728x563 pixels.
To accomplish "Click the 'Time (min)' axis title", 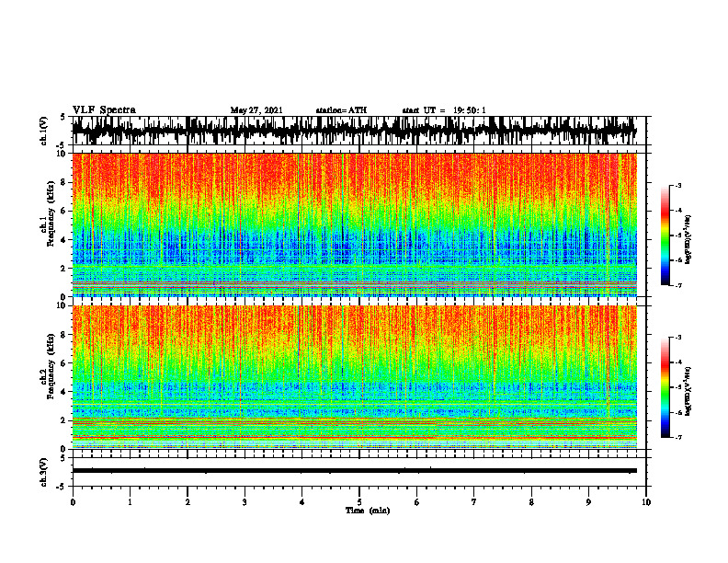I will pos(368,511).
